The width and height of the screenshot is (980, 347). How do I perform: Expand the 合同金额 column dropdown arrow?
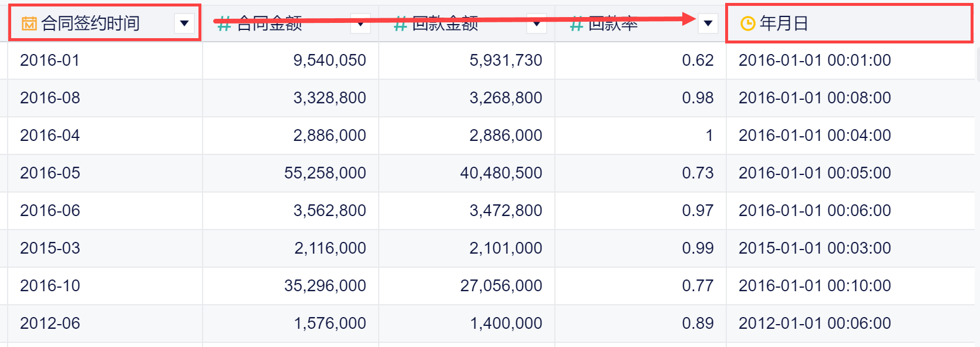(x=361, y=24)
